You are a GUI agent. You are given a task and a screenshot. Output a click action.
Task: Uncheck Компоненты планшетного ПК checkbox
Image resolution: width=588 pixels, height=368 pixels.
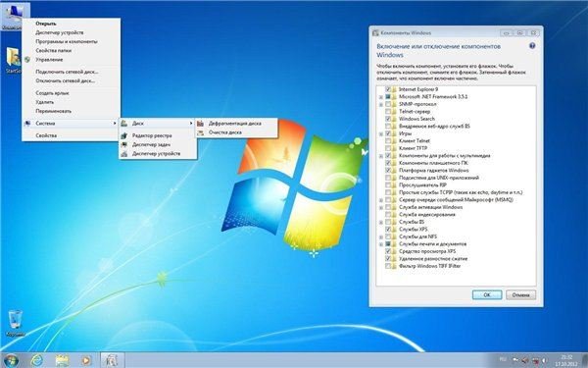(388, 163)
